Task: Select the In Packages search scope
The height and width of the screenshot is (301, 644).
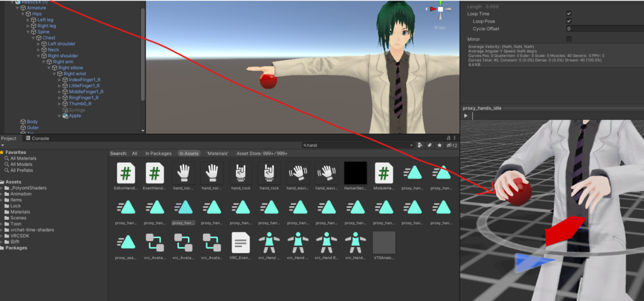Action: pos(158,153)
